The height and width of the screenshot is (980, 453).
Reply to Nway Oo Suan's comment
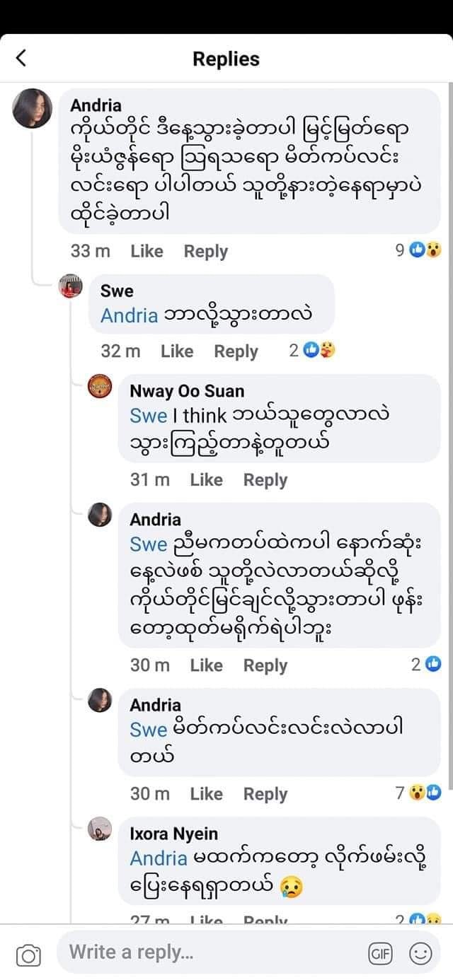[x=265, y=479]
